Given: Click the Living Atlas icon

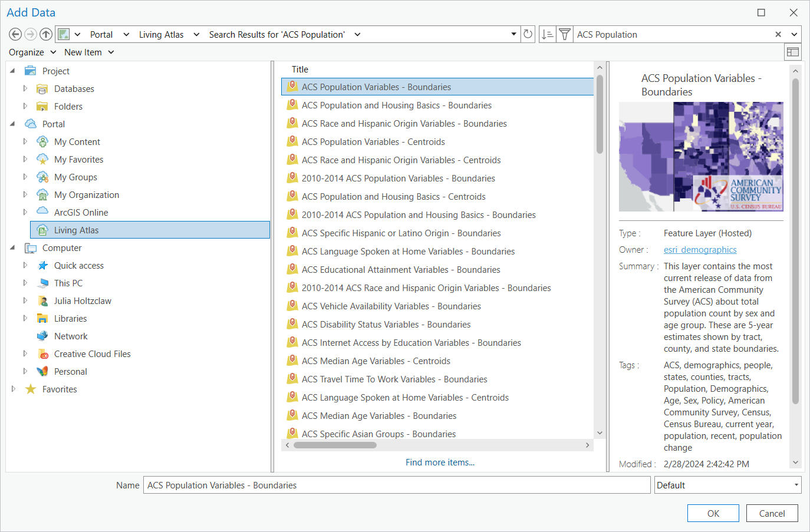Looking at the screenshot, I should (42, 230).
